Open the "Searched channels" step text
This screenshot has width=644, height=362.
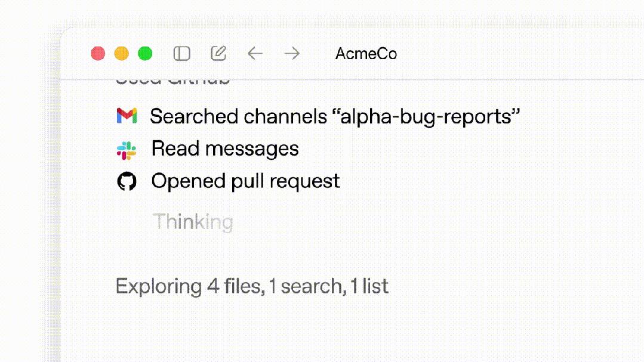click(x=238, y=116)
